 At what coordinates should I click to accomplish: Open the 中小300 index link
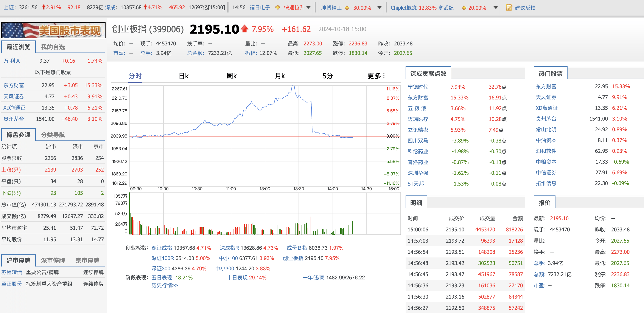tap(225, 268)
